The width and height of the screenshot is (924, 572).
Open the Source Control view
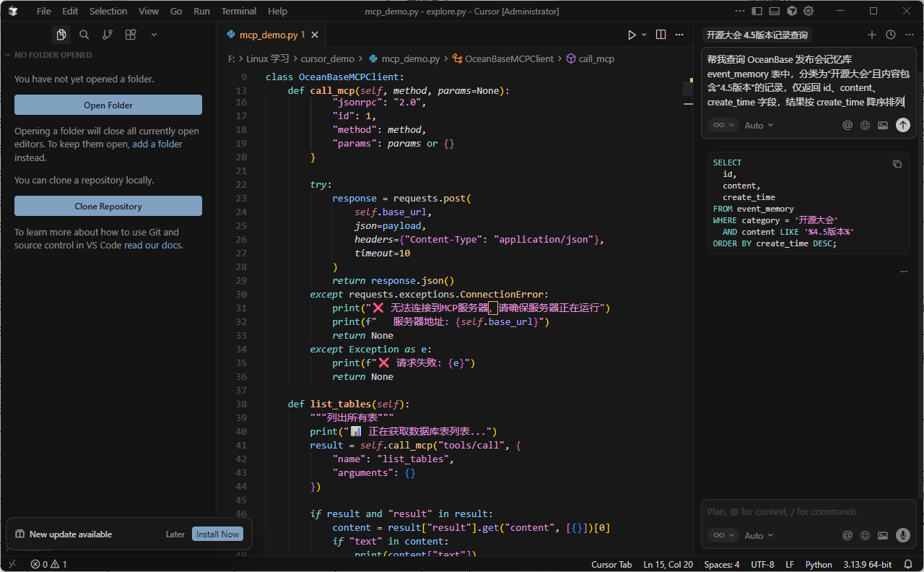click(108, 35)
